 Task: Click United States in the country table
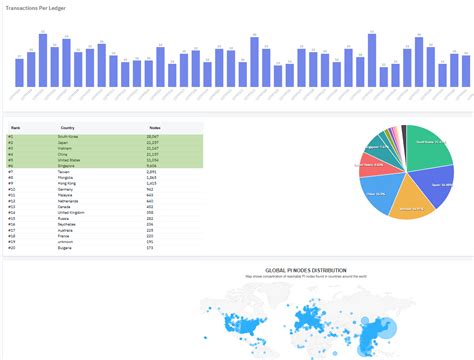coord(69,160)
